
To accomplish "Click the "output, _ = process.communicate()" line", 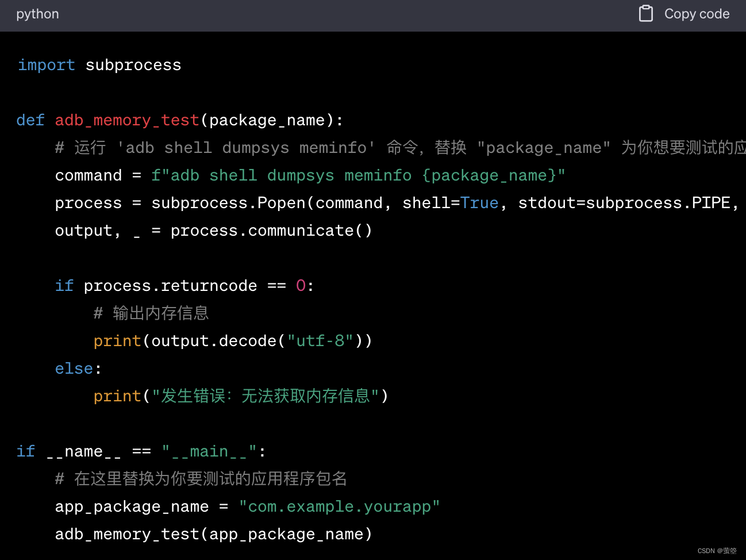I will click(214, 231).
